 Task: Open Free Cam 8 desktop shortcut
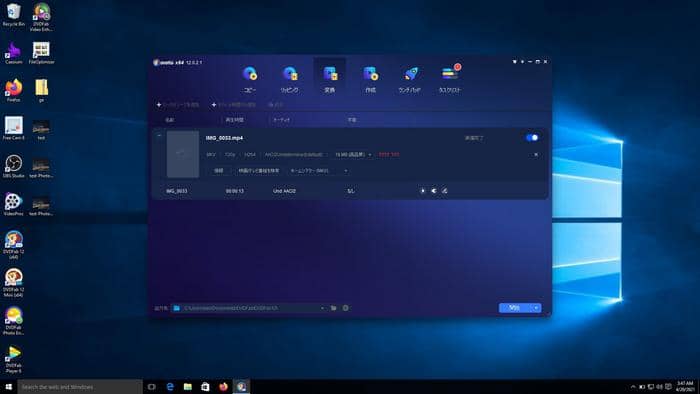click(x=13, y=129)
